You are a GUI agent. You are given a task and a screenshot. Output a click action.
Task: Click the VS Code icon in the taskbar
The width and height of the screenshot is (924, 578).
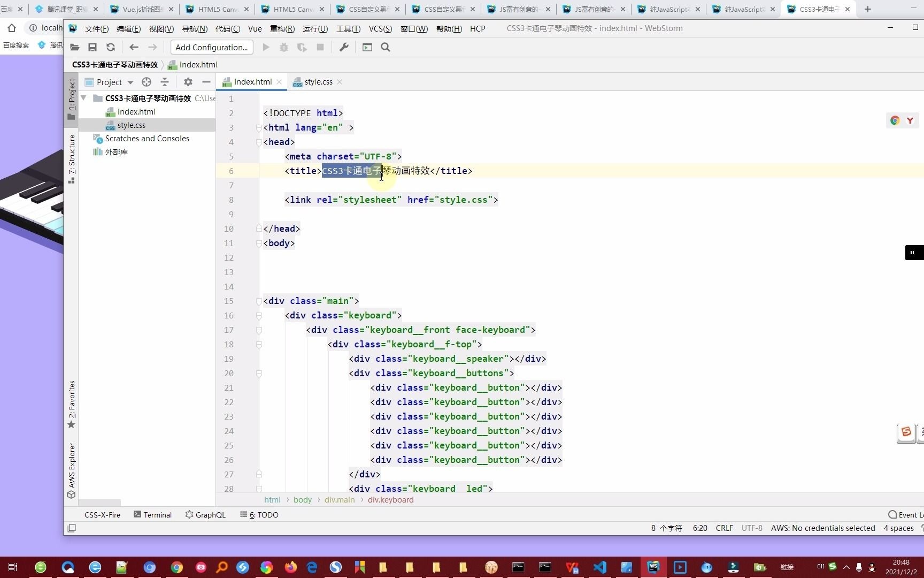599,567
